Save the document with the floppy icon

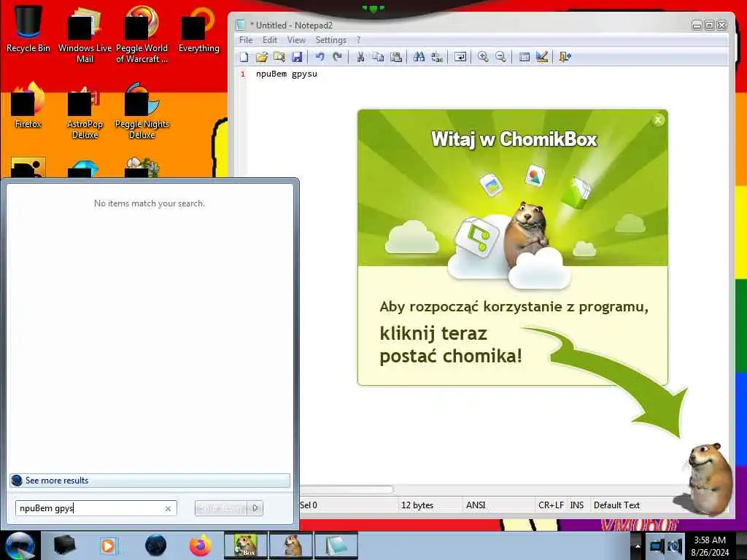pyautogui.click(x=297, y=57)
